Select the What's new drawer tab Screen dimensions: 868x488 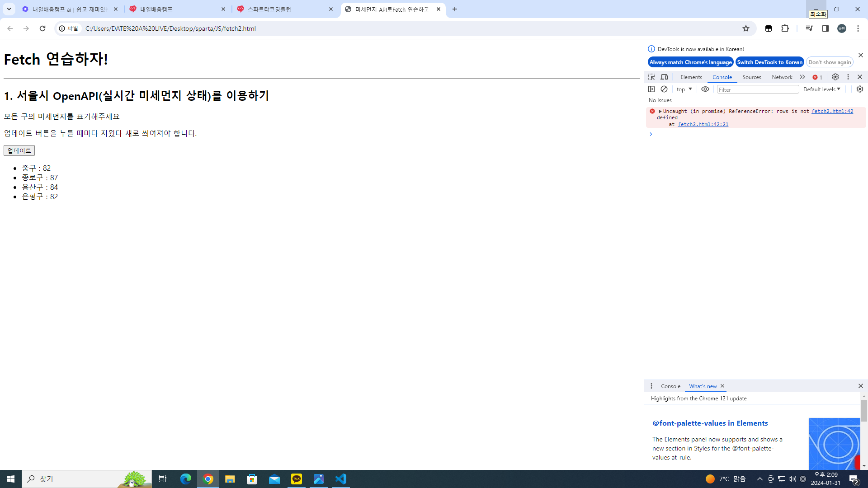[x=703, y=386]
